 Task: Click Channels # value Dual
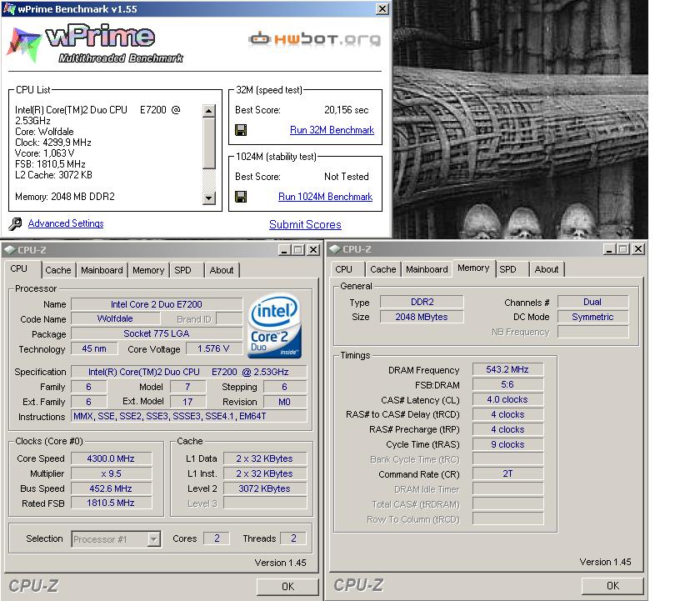592,302
